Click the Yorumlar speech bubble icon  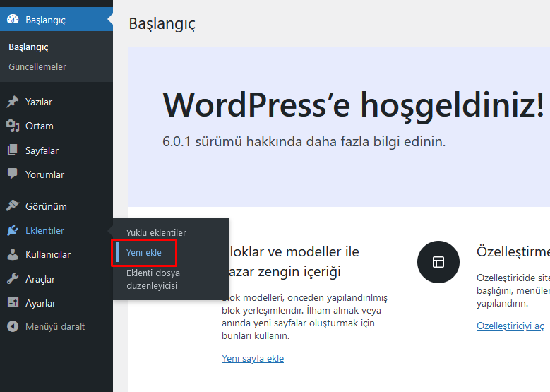[x=13, y=174]
